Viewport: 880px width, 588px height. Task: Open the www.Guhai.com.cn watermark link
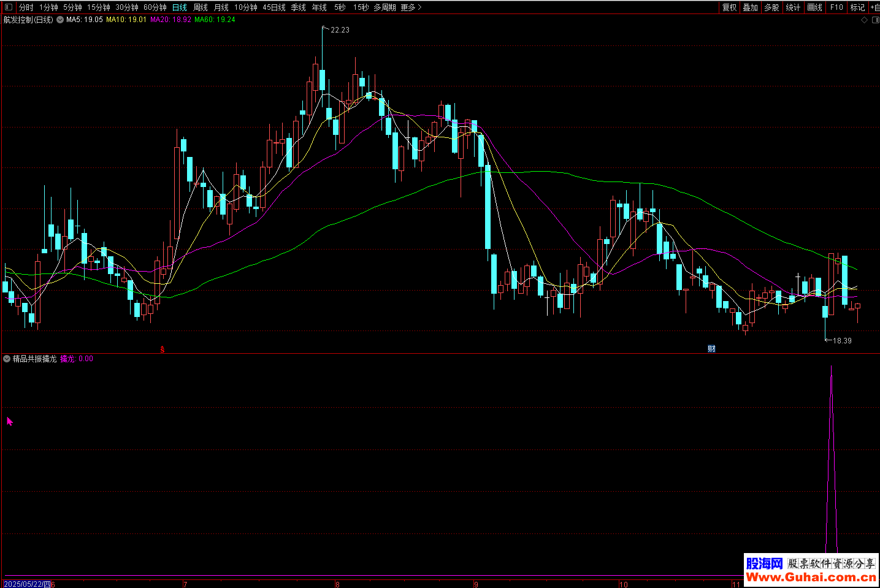coord(811,577)
